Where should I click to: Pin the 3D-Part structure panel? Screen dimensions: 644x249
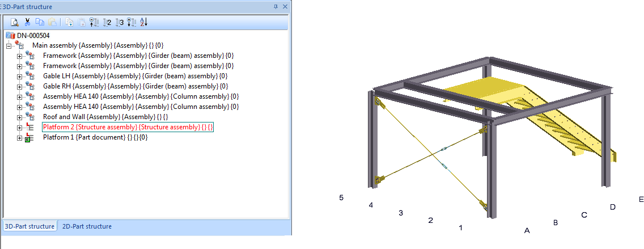pos(276,7)
